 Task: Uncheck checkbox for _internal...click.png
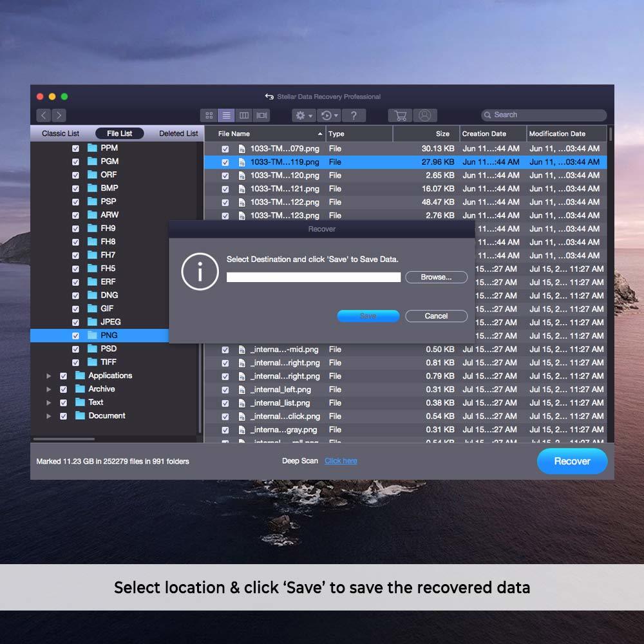pyautogui.click(x=225, y=417)
